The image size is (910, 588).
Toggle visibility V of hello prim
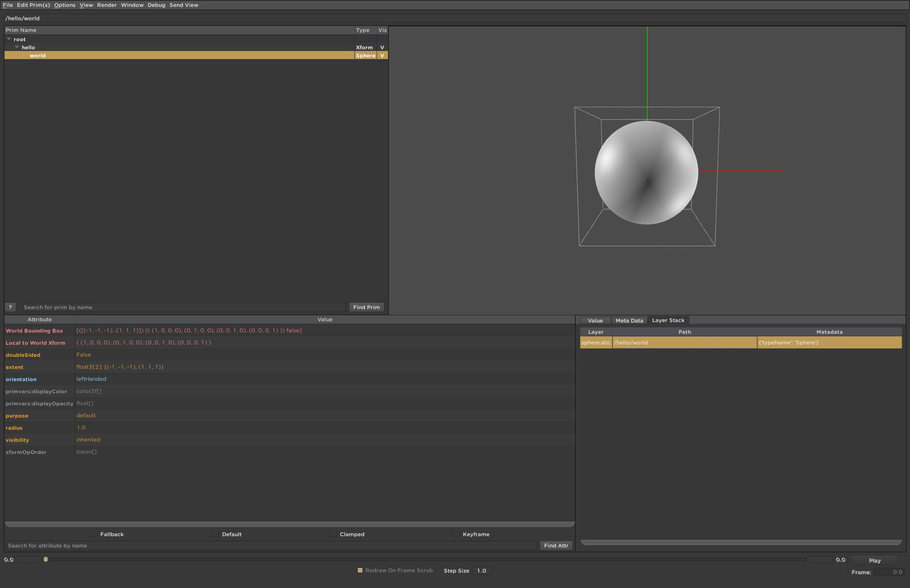point(382,47)
